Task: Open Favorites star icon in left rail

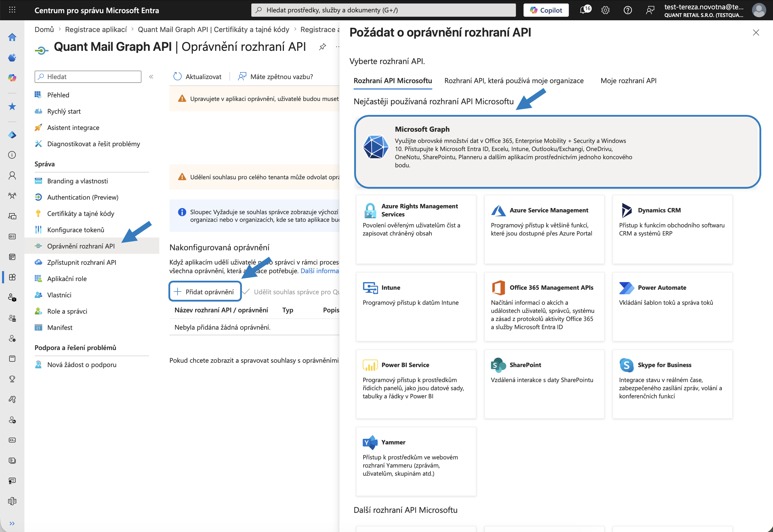Action: point(12,106)
